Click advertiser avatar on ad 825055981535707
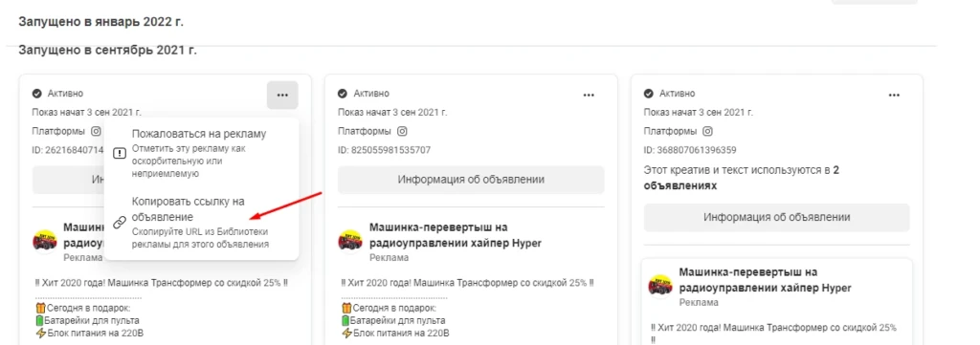980x345 pixels. click(350, 242)
